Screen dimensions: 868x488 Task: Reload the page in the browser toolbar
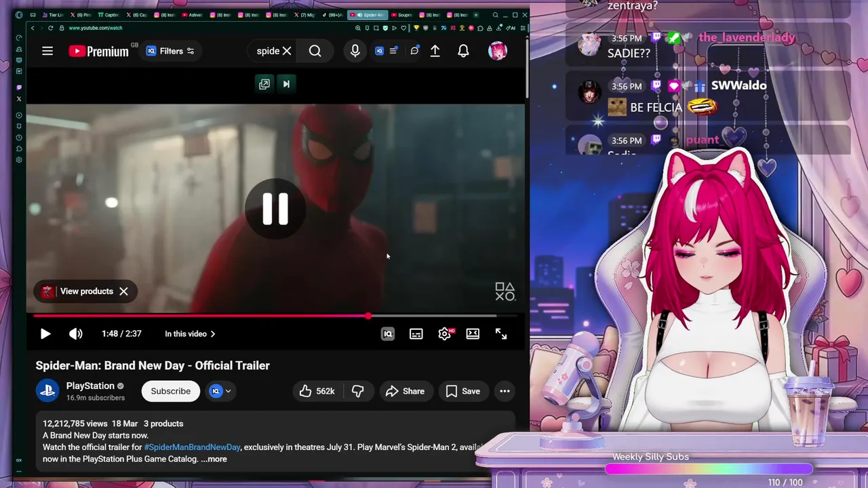point(50,28)
